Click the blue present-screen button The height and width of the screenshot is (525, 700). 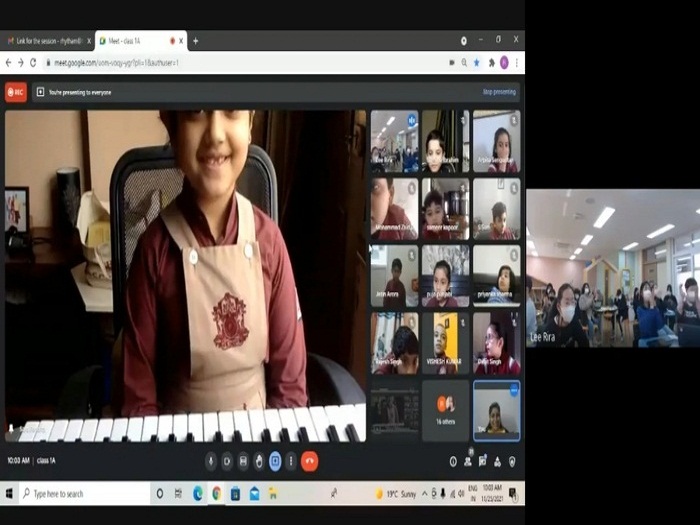(275, 461)
